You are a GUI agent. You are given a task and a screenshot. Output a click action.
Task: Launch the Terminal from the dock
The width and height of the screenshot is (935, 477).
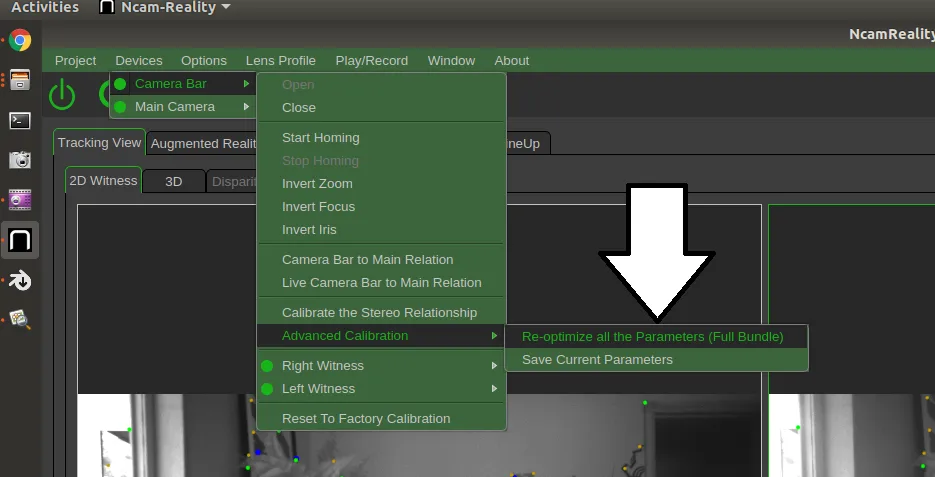point(20,120)
